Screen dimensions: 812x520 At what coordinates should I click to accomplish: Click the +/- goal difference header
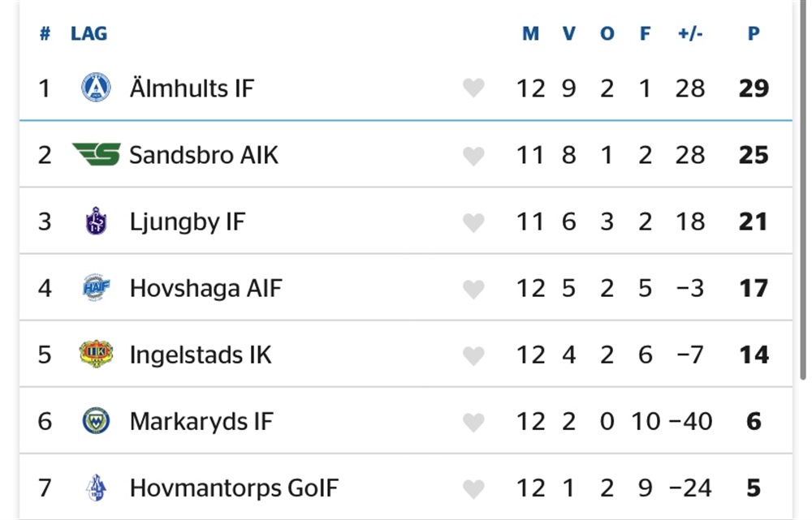click(x=690, y=33)
